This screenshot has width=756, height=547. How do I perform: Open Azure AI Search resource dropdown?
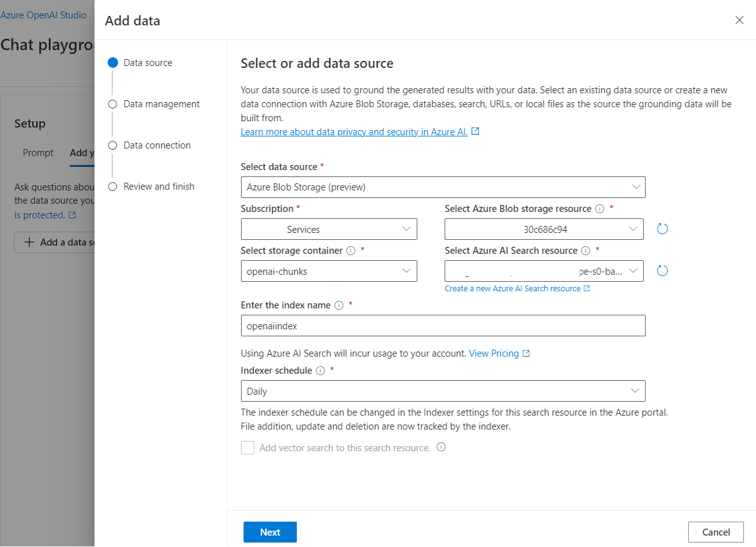pos(544,271)
